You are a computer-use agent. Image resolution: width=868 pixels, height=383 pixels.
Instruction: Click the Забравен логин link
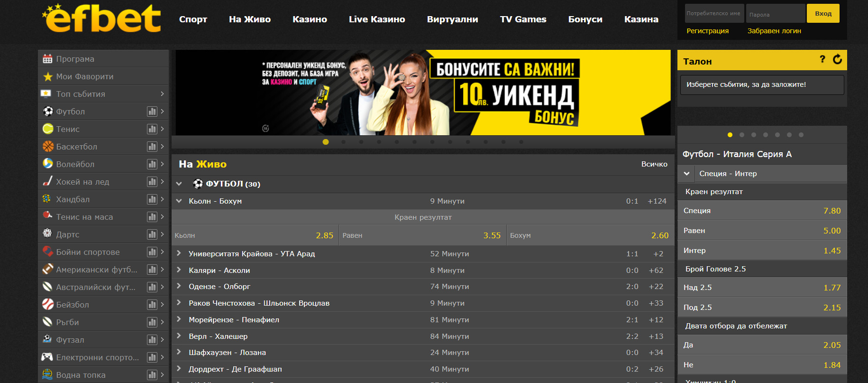[x=774, y=31]
